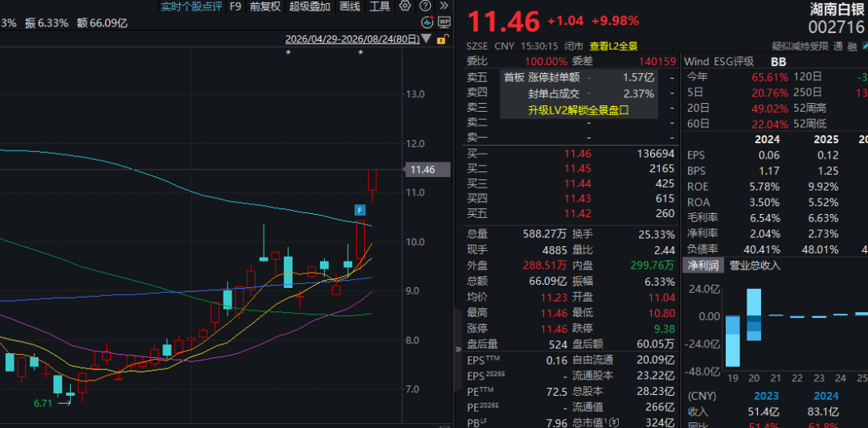Click the 6.71 low price marker
The width and height of the screenshot is (868, 428).
(x=43, y=403)
